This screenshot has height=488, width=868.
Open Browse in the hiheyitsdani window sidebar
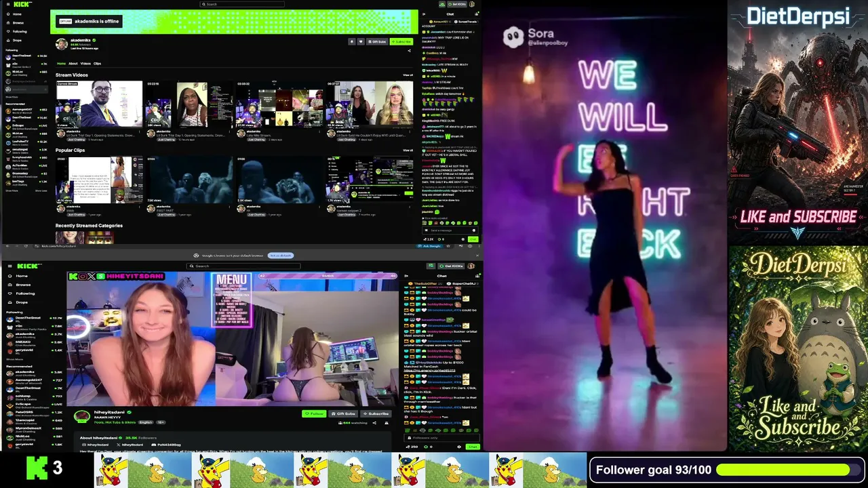click(19, 285)
